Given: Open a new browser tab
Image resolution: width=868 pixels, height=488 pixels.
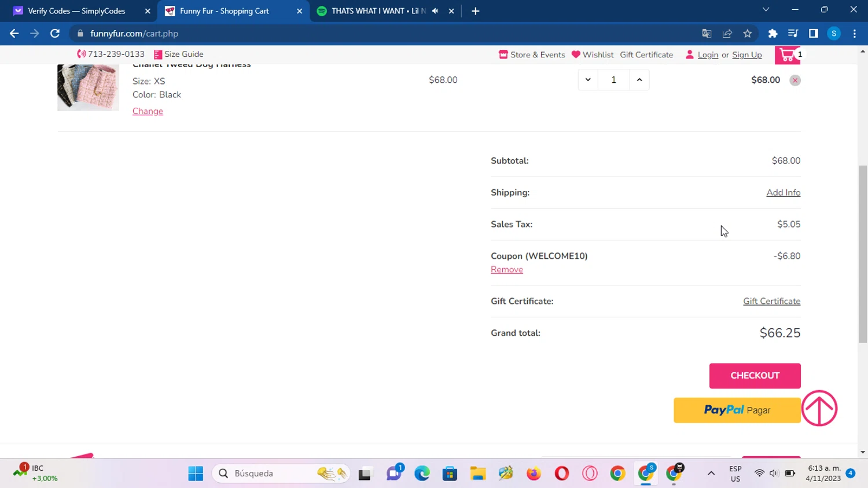Looking at the screenshot, I should [476, 11].
